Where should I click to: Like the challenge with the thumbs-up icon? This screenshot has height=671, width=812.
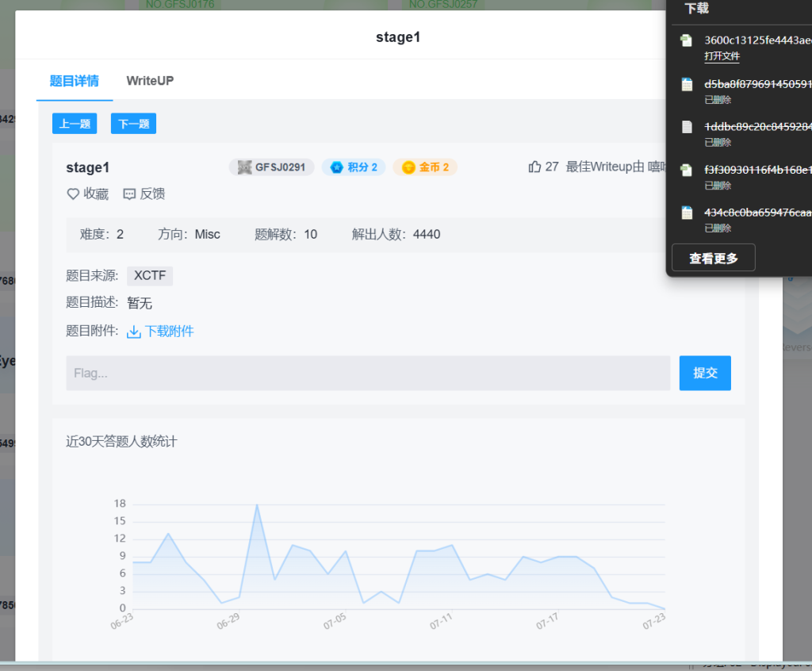coord(534,167)
